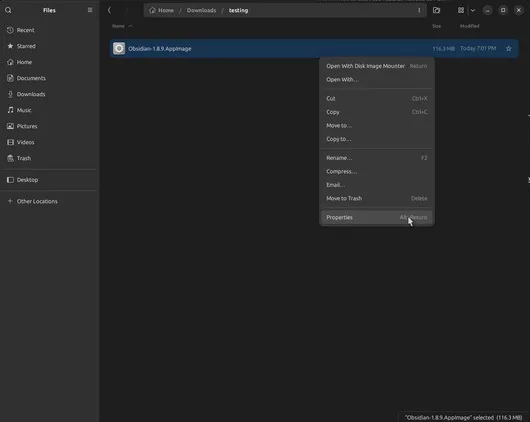Open the sidebar hamburger menu icon
530x422 pixels.
coord(90,10)
